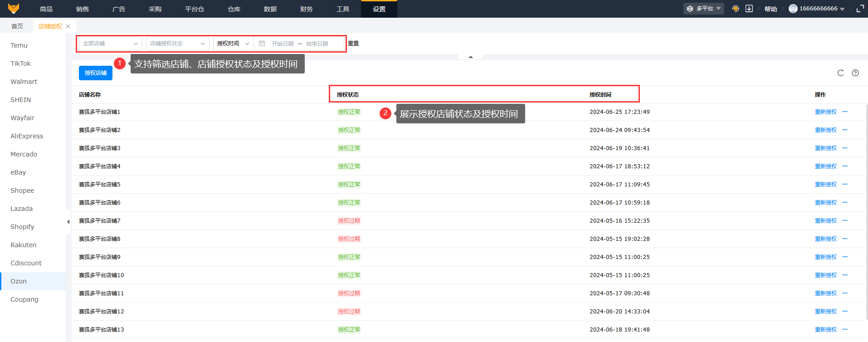Viewport: 868px width, 342px height.
Task: Select Shopify in the platform sidebar
Action: click(33, 227)
